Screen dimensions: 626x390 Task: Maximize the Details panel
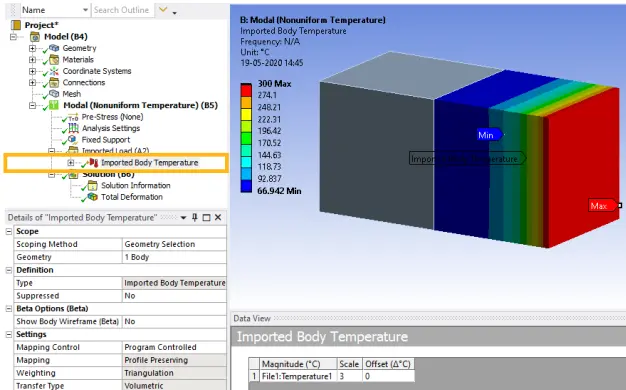206,218
